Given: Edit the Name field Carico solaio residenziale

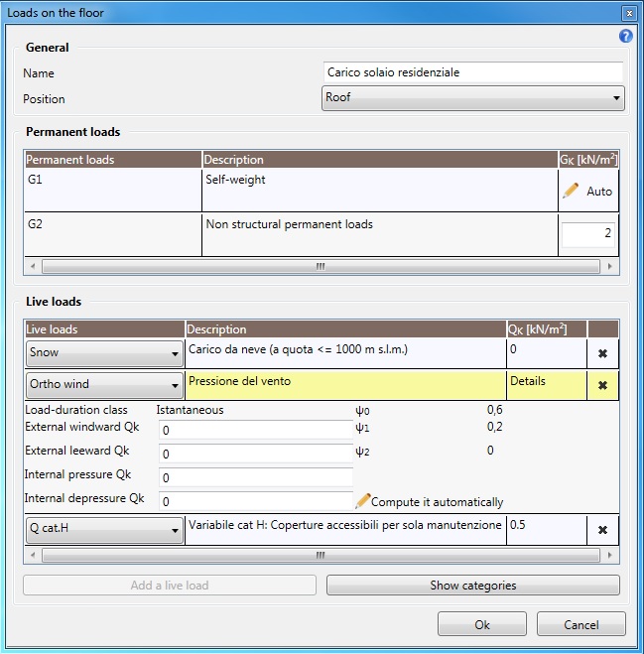Looking at the screenshot, I should (473, 72).
